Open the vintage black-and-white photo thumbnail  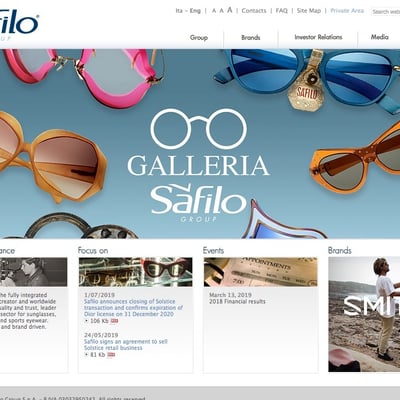point(33,272)
